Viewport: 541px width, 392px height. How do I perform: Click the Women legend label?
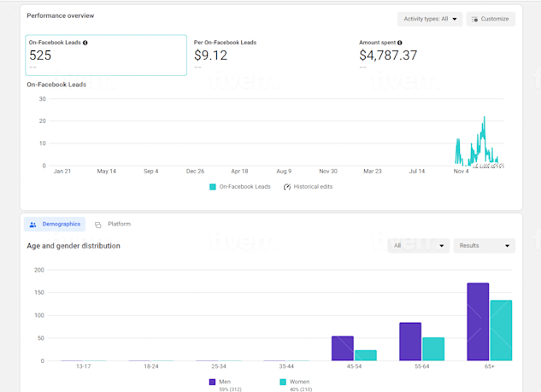coord(299,382)
